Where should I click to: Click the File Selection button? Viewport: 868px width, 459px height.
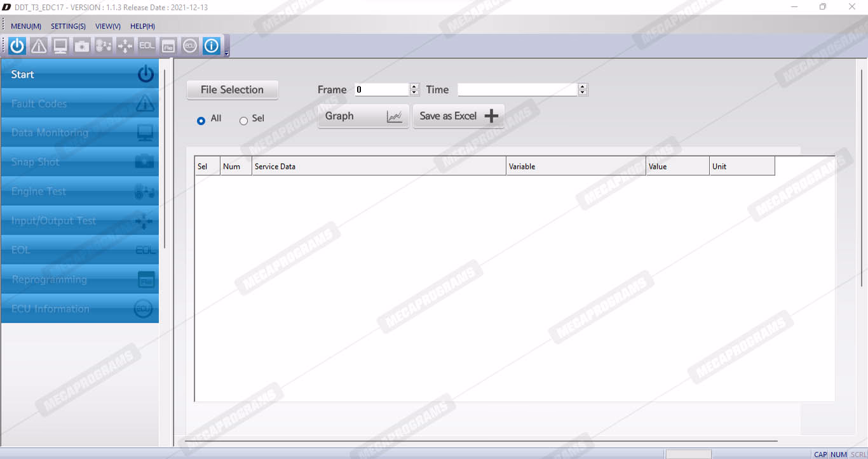[x=232, y=90]
